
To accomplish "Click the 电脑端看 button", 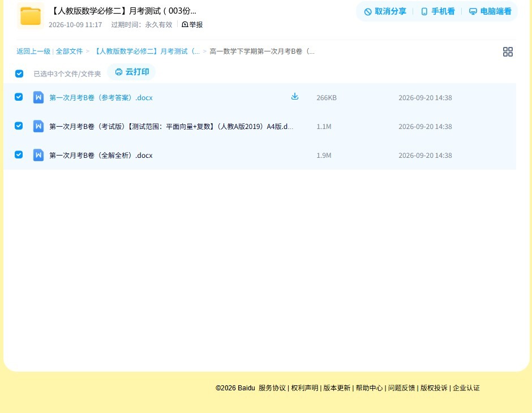I will pos(490,11).
